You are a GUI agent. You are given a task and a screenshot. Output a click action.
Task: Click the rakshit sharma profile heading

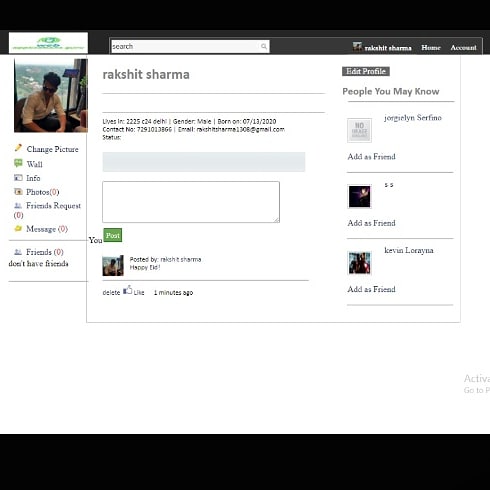coord(146,74)
